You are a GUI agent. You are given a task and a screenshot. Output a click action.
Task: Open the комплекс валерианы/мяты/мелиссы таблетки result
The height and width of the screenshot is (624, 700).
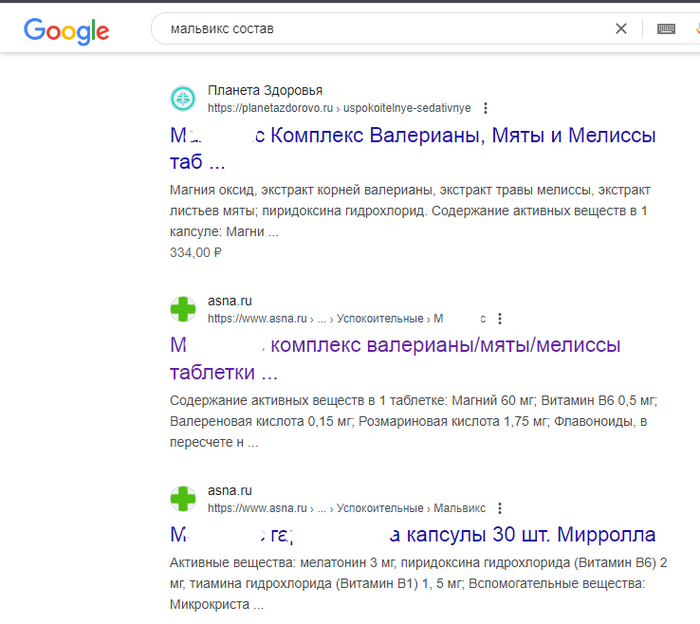(x=445, y=346)
